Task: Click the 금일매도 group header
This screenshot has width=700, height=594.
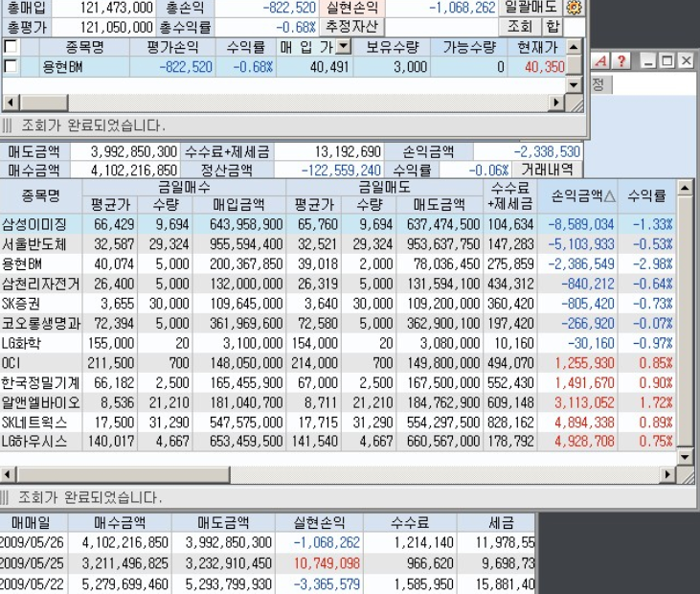Action: coord(384,187)
